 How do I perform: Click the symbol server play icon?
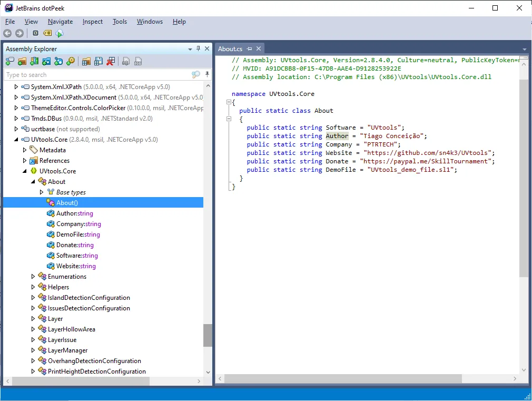60,33
